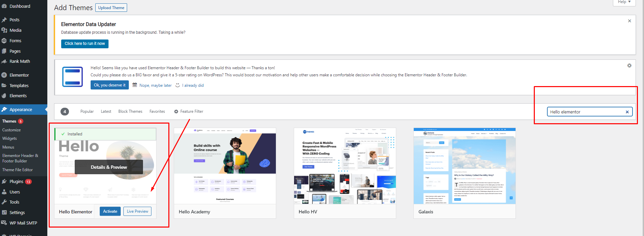The width and height of the screenshot is (644, 236).
Task: Click the Add Themes page heading
Action: 73,8
